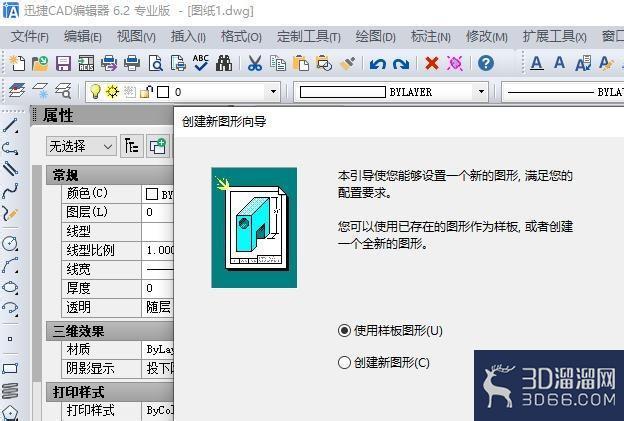Screen dimensions: 624x421
Task: Open the 修改(M) menu
Action: [487, 37]
